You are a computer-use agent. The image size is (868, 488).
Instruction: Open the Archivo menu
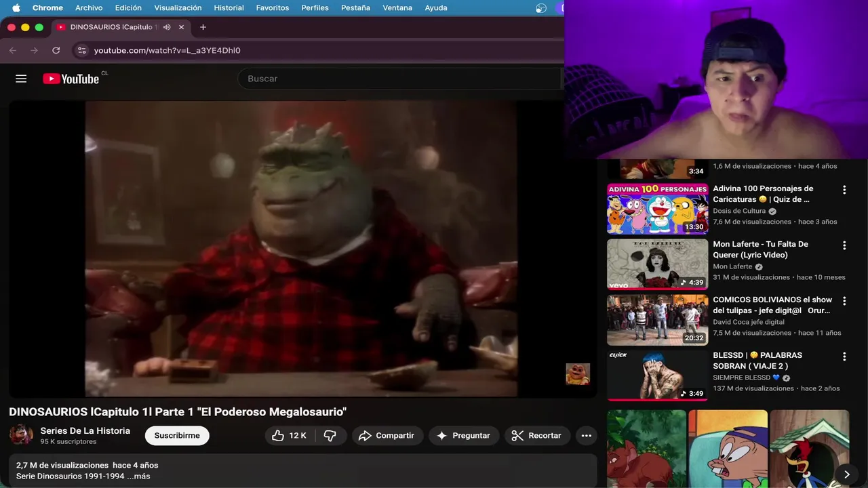[89, 8]
